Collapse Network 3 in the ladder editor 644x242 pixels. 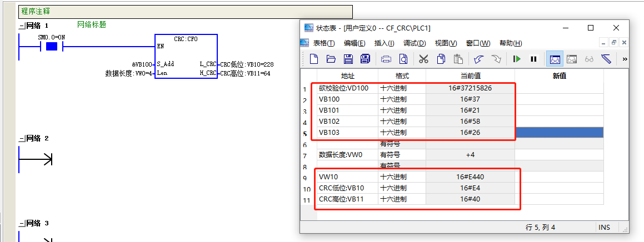click(22, 224)
